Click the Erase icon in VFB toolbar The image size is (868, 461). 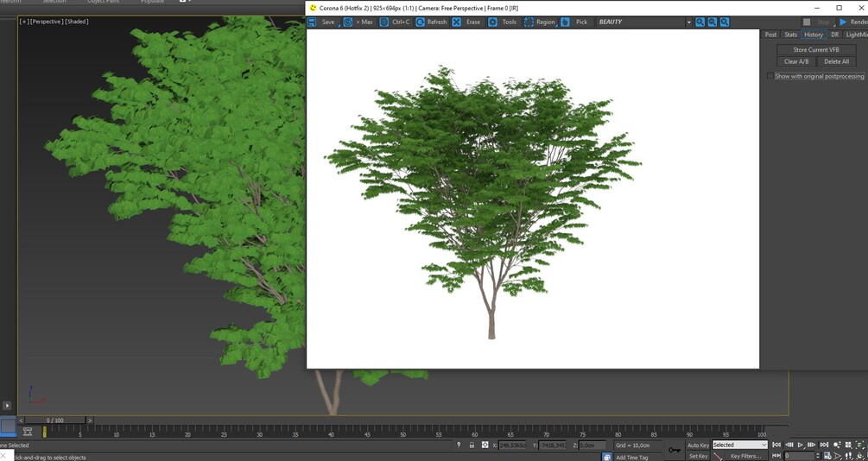(456, 22)
